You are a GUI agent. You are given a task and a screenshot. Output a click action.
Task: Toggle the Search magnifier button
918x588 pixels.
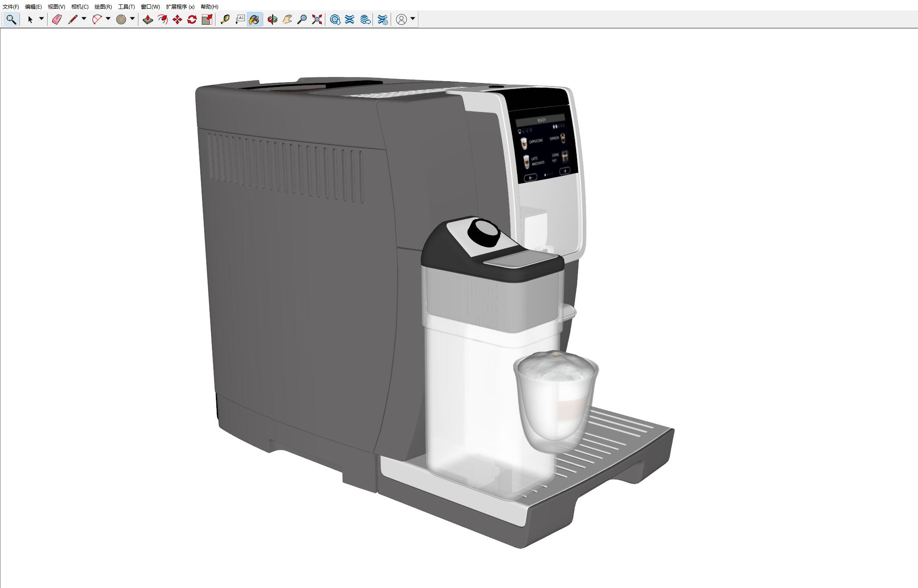point(11,19)
